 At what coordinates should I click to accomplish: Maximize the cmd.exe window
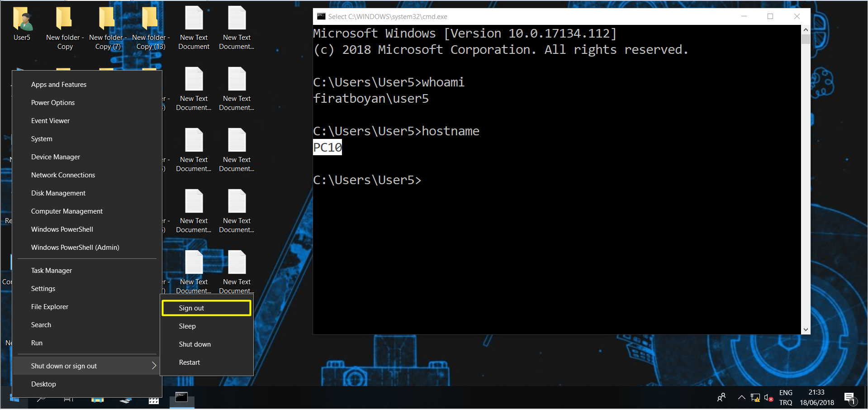770,16
